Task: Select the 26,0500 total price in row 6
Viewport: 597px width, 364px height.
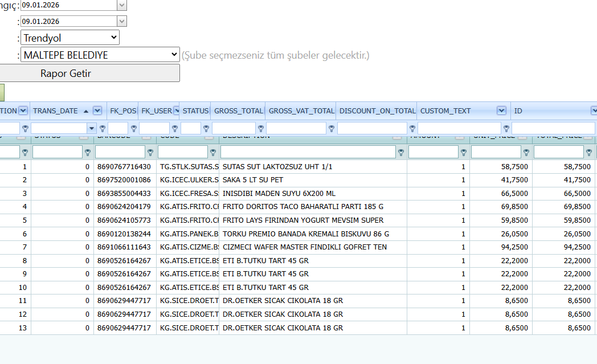Action: point(564,234)
